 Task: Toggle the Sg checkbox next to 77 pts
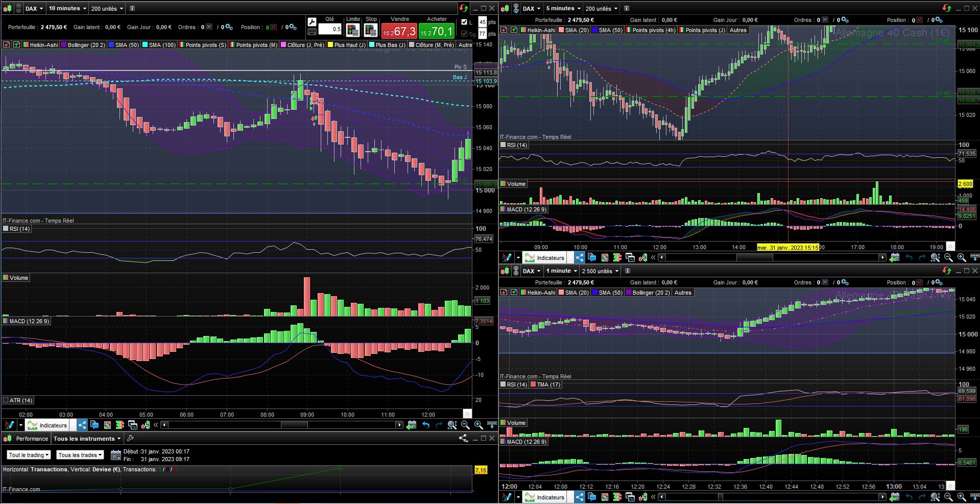tap(464, 34)
